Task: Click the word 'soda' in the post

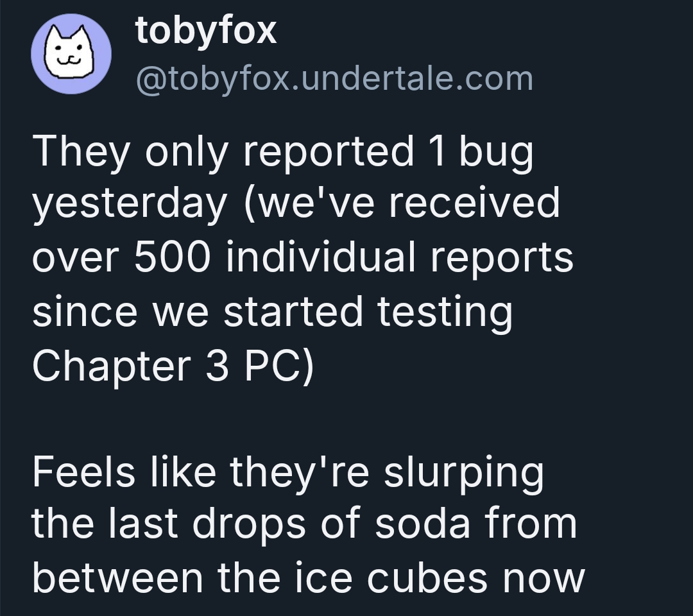Action: tap(422, 524)
